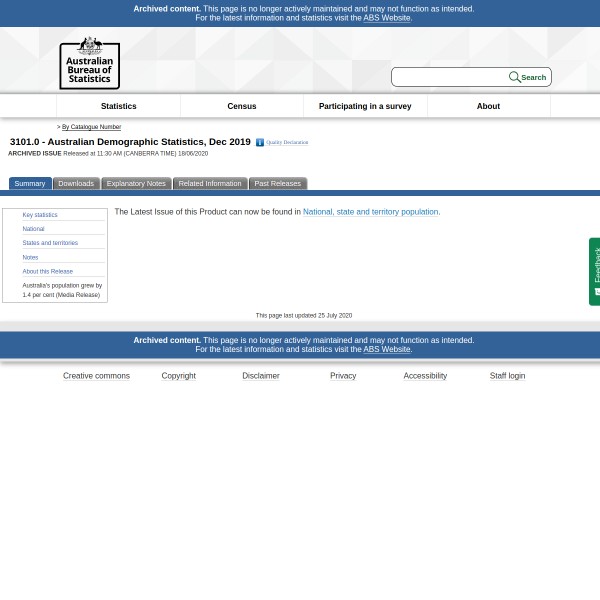Open the Past Releases tab

277,184
